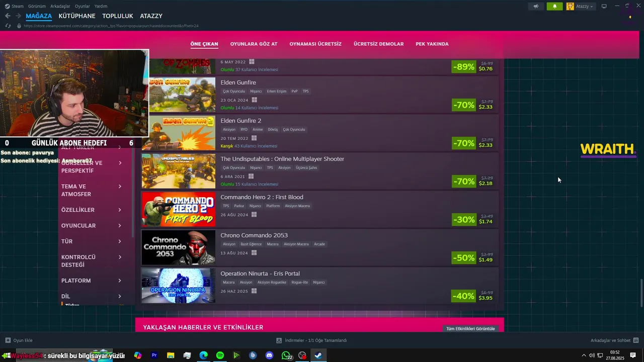Switch to the Mağaza tab
This screenshot has height=362, width=644.
pos(39,16)
